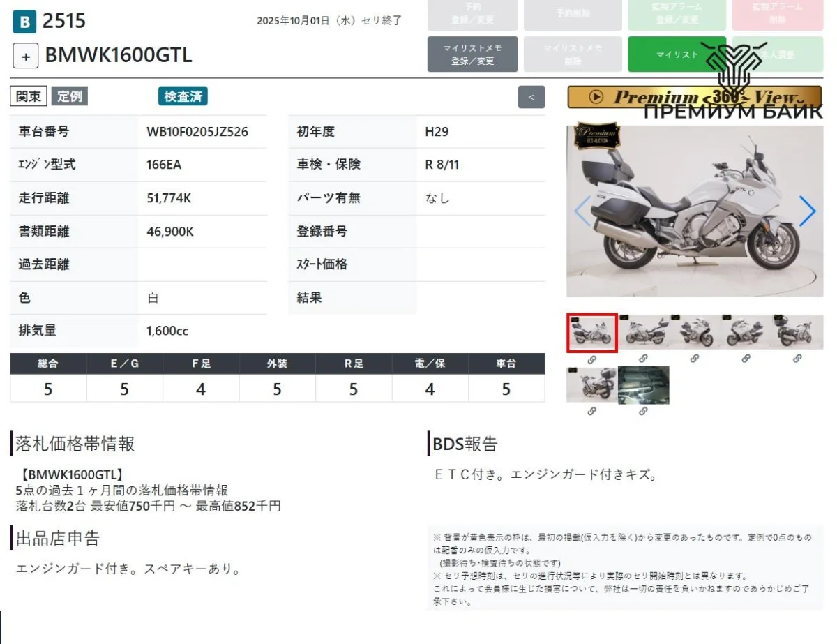Viewport: 837px width, 644px height.
Task: Click link icon under fifth thumbnail
Action: pyautogui.click(x=797, y=359)
